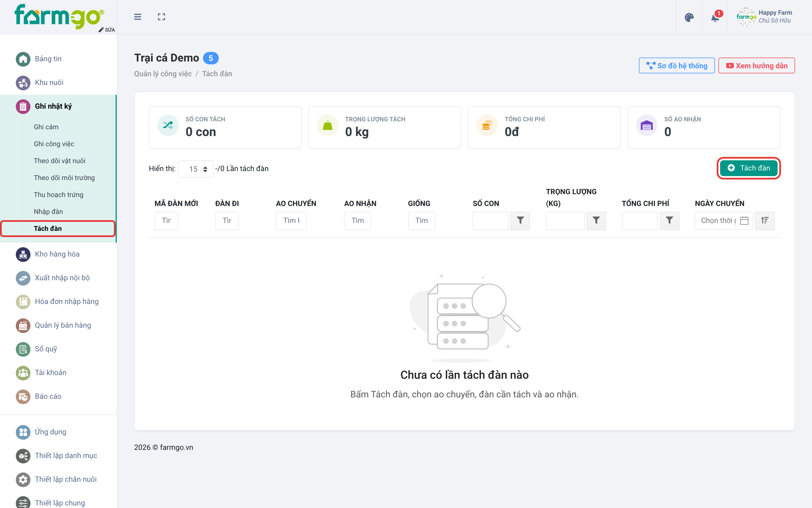Click the Giống search field
The height and width of the screenshot is (508, 812).
(x=422, y=221)
